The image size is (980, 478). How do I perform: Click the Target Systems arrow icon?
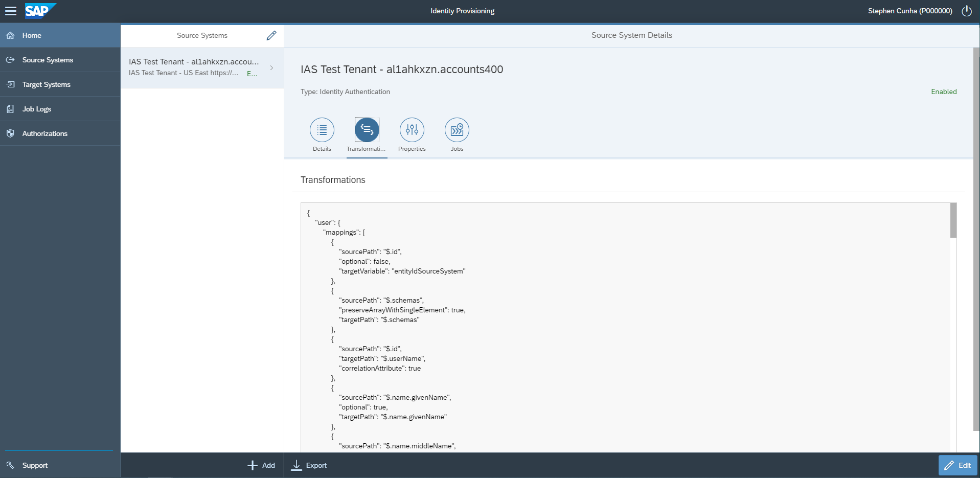point(10,84)
